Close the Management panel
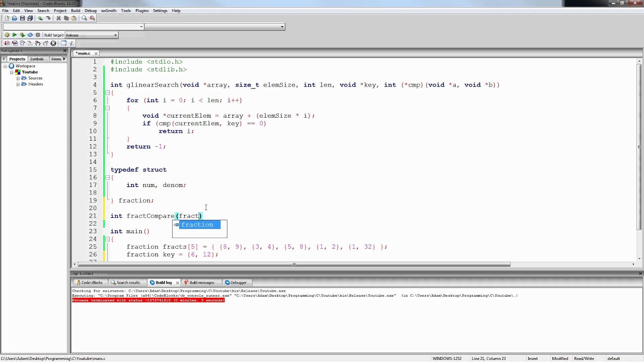Viewport: 644px width, 362px height. coord(64,51)
